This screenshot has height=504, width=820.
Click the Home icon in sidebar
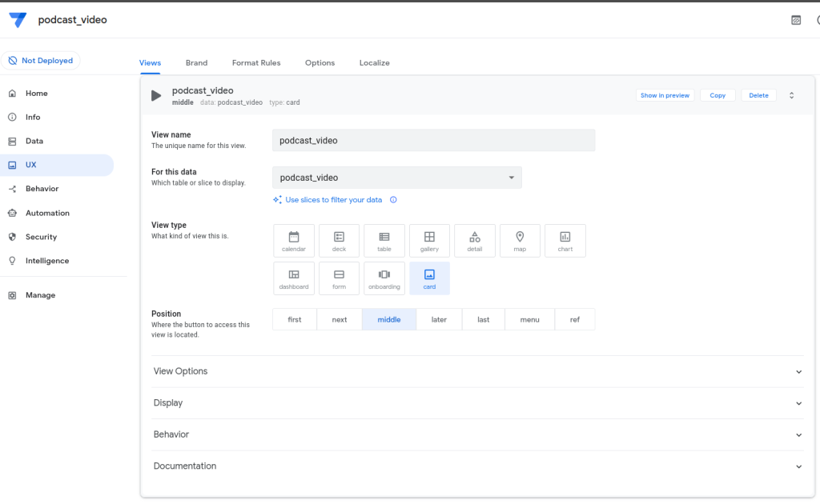coord(12,94)
